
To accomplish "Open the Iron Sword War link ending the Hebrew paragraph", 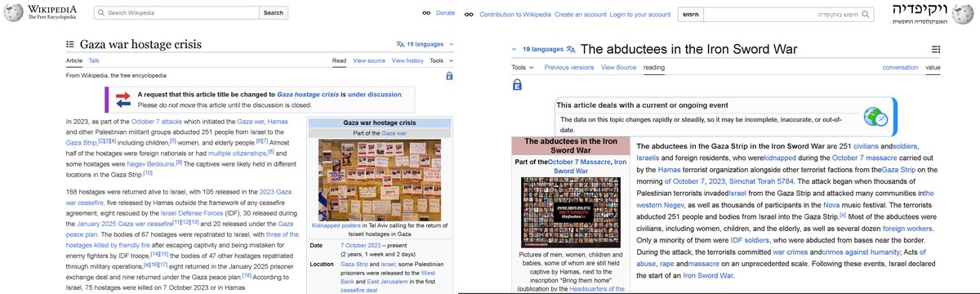I will pos(709,276).
